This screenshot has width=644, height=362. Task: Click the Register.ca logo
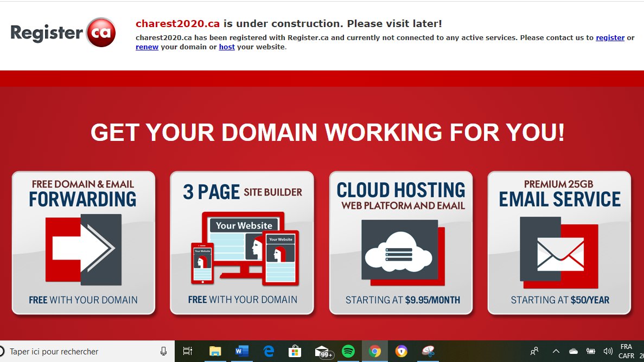pyautogui.click(x=63, y=33)
